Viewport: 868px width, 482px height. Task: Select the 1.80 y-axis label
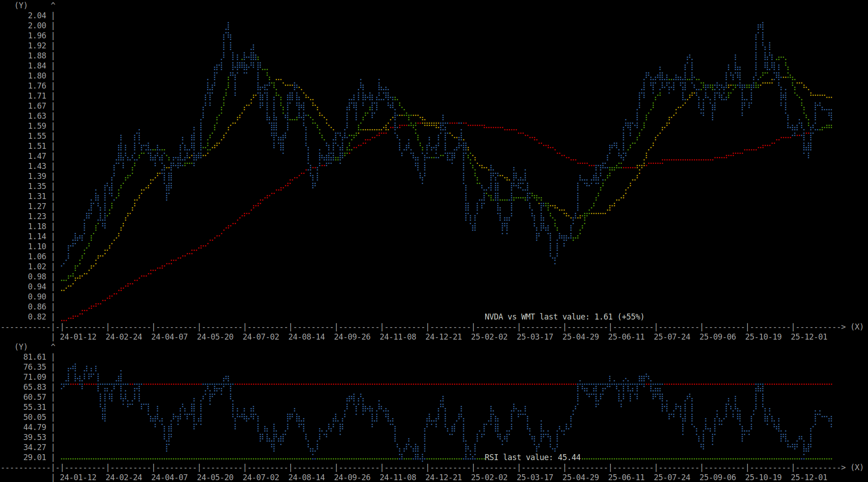click(x=37, y=76)
